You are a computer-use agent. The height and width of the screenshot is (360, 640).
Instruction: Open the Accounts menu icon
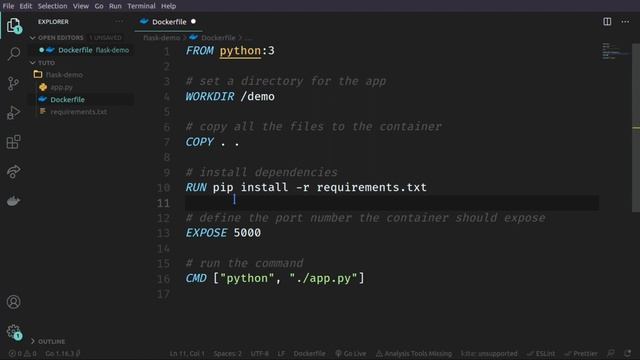[13, 302]
